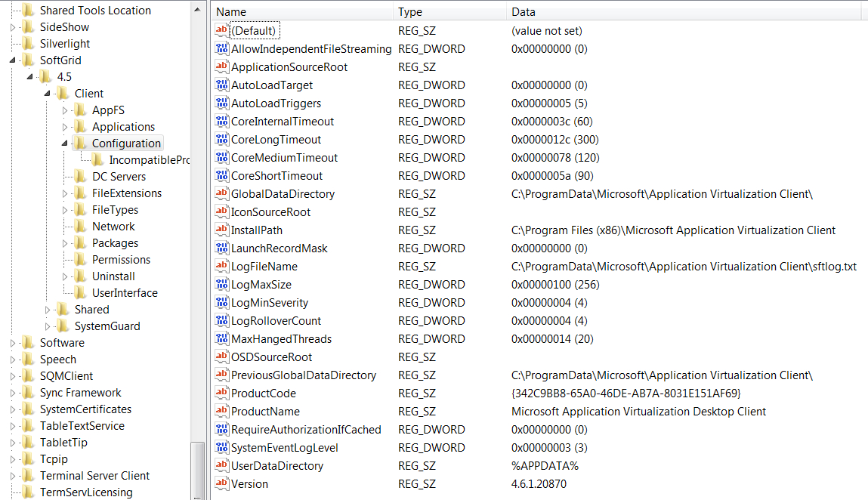
Task: Select the IncompatiblePro subkey
Action: coord(149,160)
